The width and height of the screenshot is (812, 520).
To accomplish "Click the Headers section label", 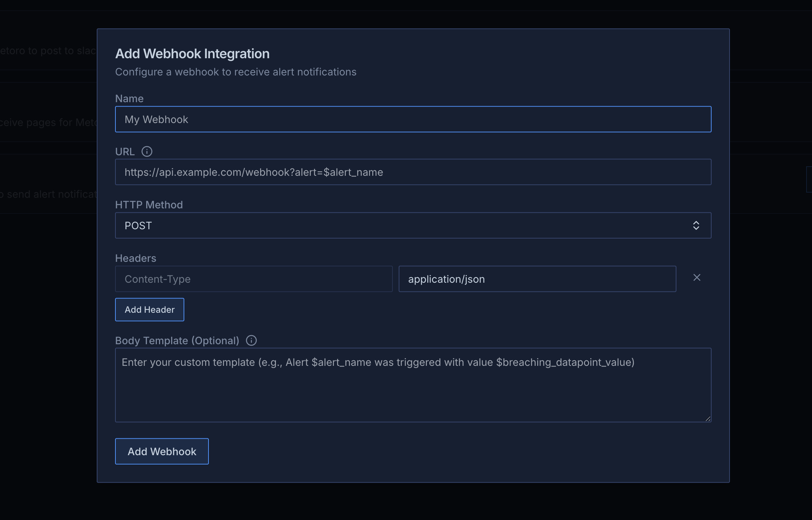I will click(136, 258).
